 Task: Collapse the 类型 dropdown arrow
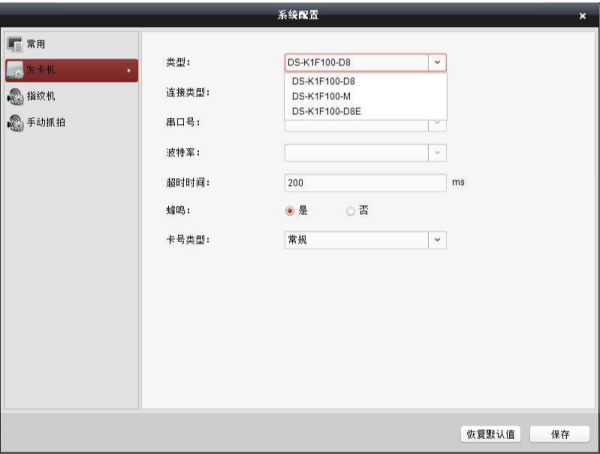coord(437,62)
